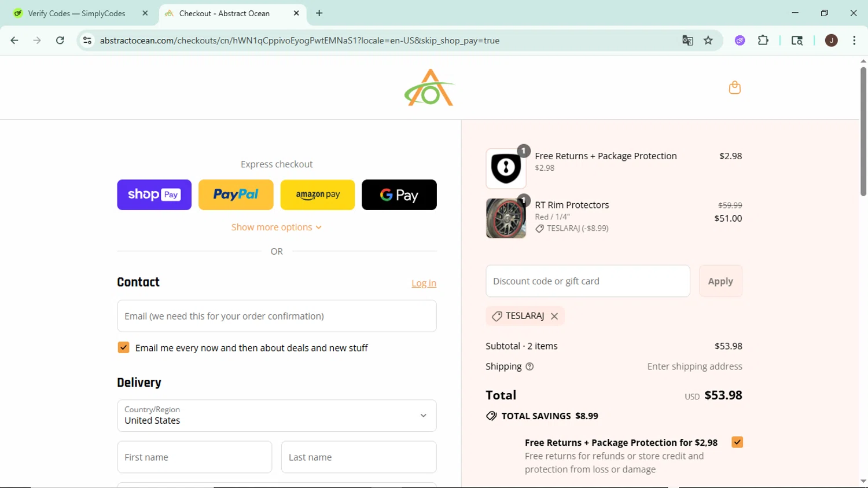Click the Total $53.98 amount
This screenshot has height=488, width=868.
[723, 395]
